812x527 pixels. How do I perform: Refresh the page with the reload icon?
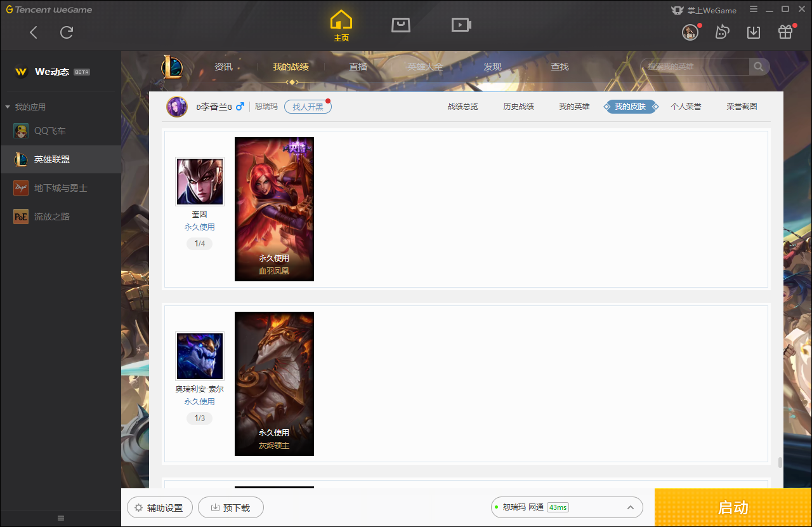67,32
